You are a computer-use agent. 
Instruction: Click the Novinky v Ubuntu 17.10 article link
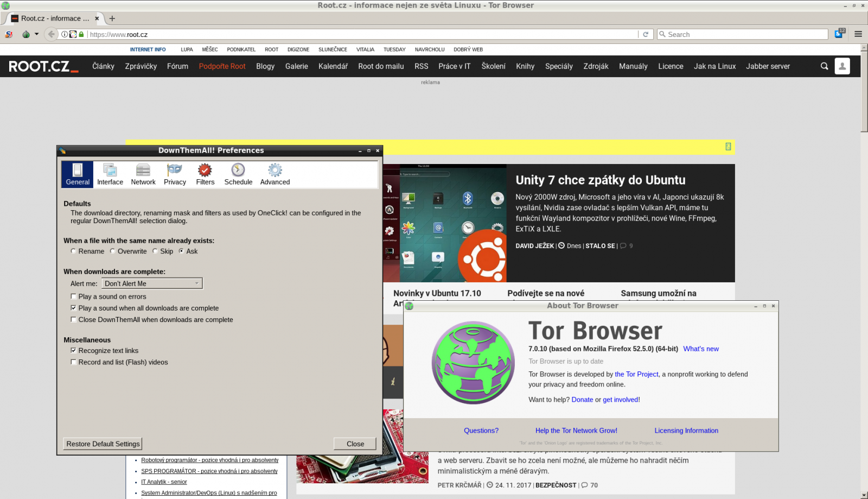[x=437, y=293]
